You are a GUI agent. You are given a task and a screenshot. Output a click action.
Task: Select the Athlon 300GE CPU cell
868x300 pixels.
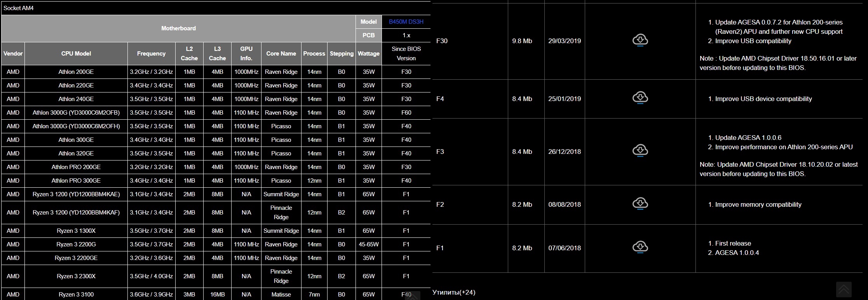pos(76,140)
